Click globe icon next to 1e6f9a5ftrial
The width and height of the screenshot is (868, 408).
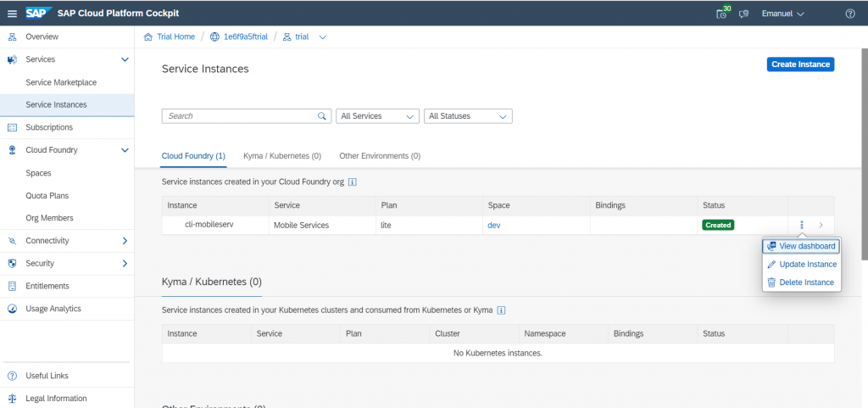pos(214,37)
